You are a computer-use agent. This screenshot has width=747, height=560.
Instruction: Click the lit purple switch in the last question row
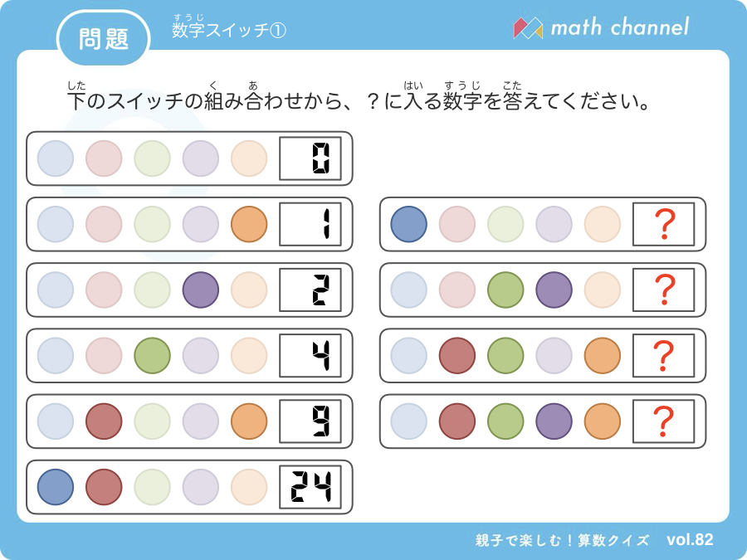point(554,421)
